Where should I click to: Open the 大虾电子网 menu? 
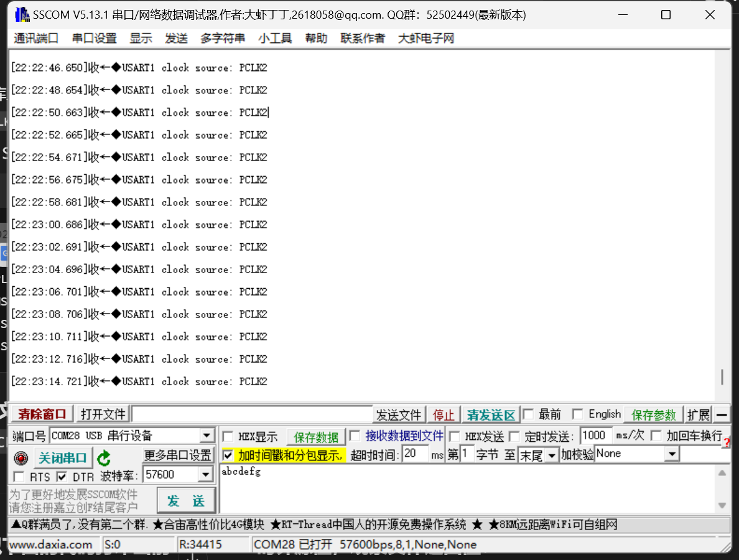click(x=426, y=38)
